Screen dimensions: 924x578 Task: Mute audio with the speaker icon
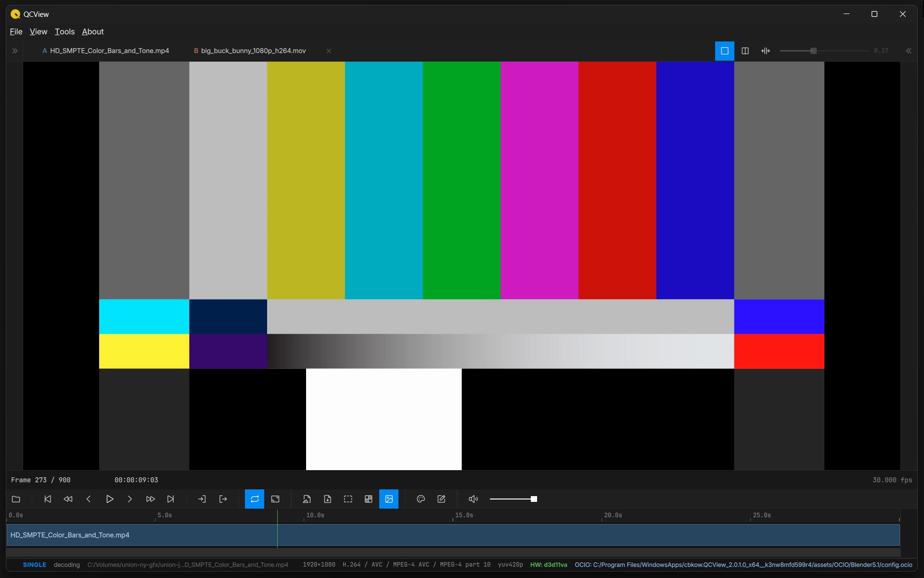pyautogui.click(x=473, y=499)
